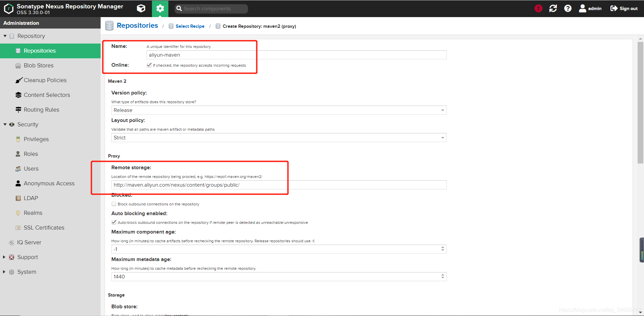Click the System gear icon in sidebar

click(x=12, y=272)
